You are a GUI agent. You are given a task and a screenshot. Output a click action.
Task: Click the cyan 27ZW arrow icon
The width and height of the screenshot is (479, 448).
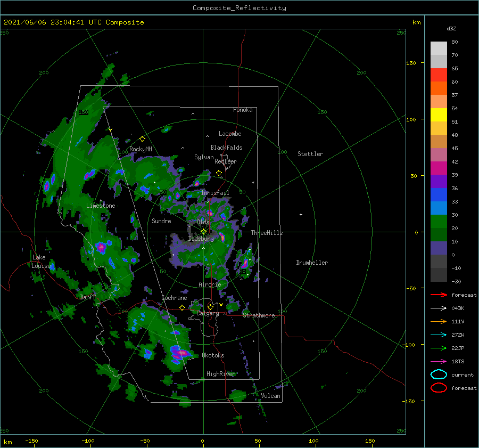tap(439, 335)
